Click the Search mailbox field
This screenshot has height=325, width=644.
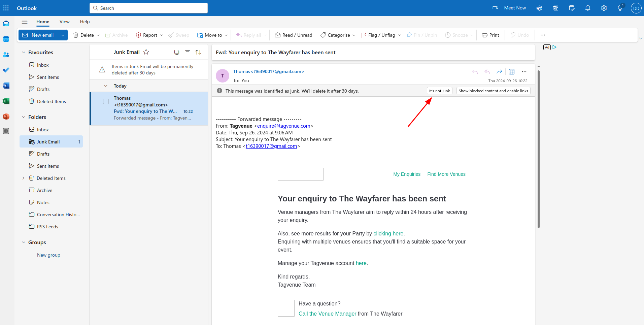(x=148, y=8)
